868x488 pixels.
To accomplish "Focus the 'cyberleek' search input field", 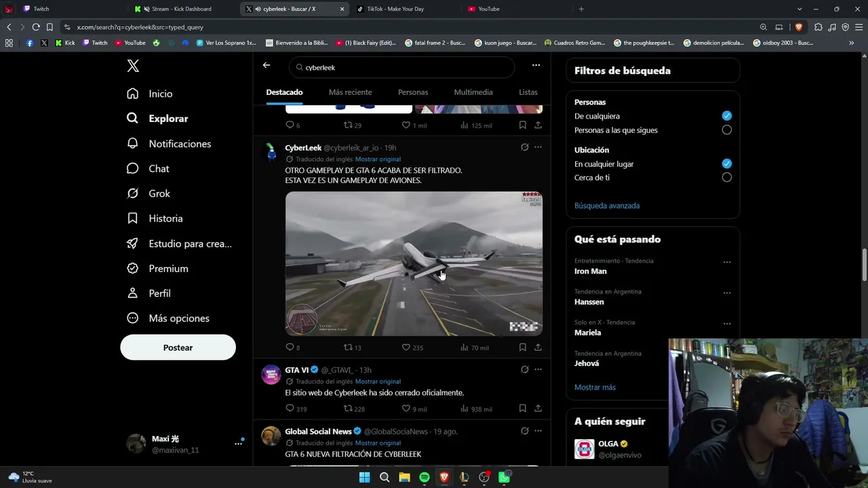I will [401, 68].
